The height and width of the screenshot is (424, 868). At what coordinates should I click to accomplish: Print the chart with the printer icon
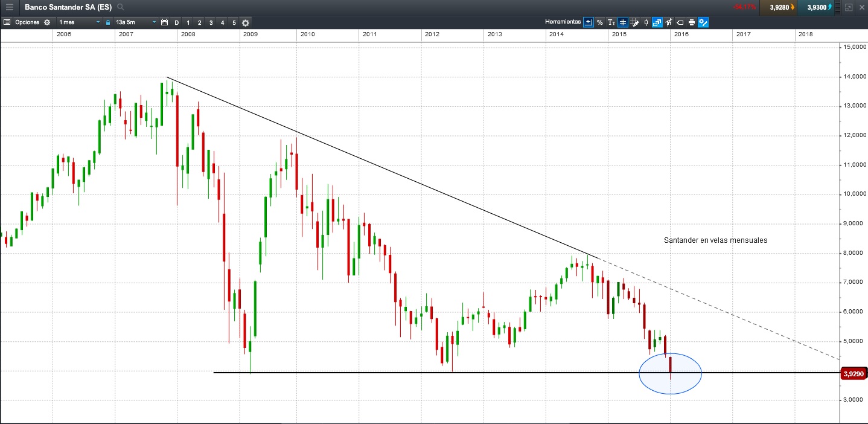[692, 22]
